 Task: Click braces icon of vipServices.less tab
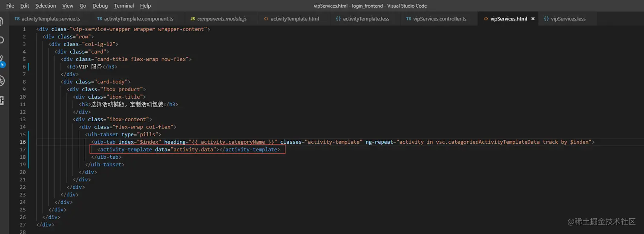pos(546,19)
